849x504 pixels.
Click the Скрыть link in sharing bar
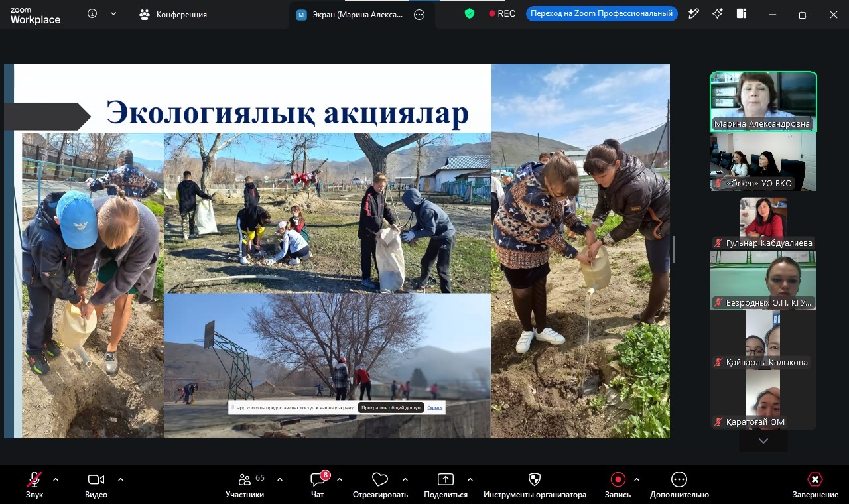tap(434, 407)
